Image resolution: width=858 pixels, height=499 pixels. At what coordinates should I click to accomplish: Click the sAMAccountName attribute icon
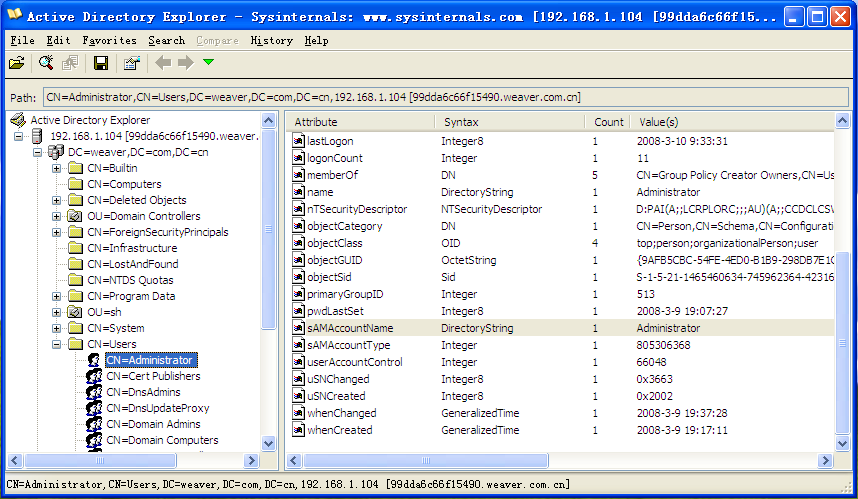coord(298,328)
